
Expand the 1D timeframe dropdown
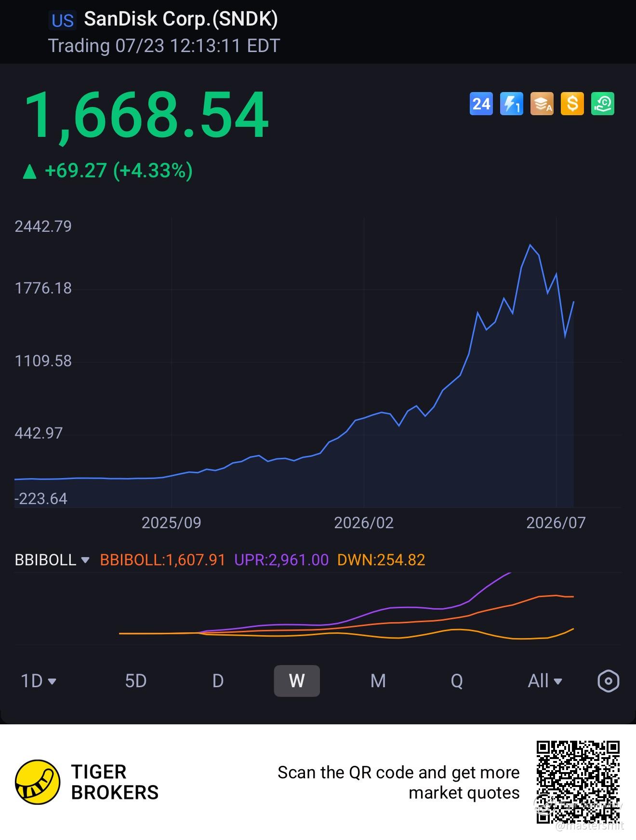pos(39,681)
